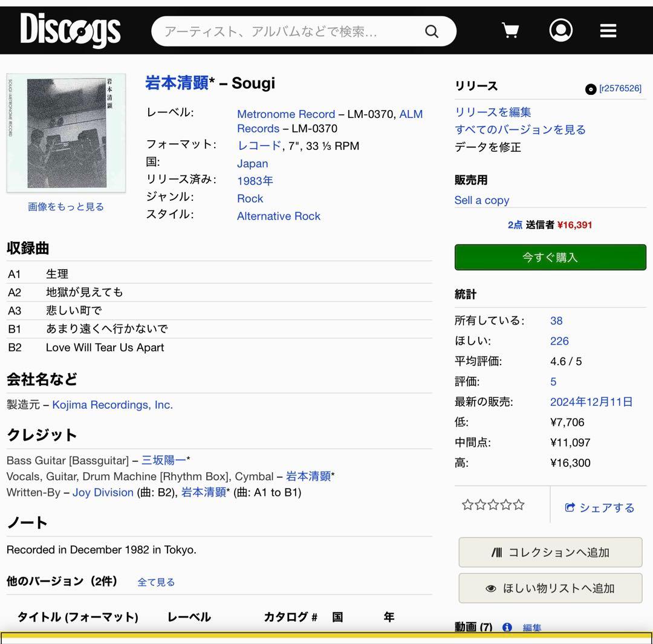Viewport: 653px width, 644px height.
Task: Open the Kojima Recordings, Inc. link
Action: [x=112, y=405]
